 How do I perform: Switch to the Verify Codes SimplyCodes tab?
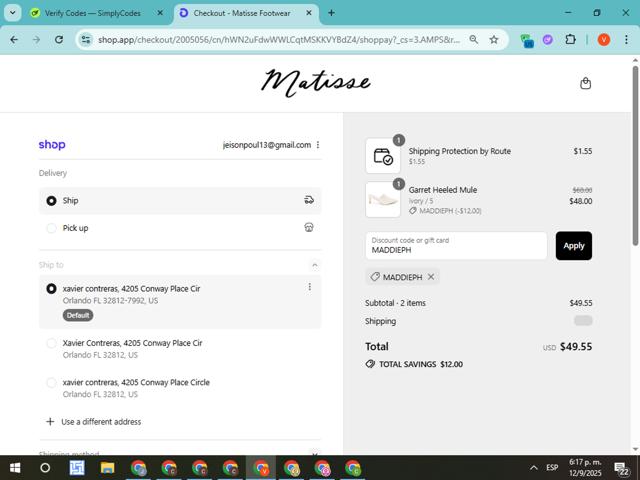[x=92, y=13]
